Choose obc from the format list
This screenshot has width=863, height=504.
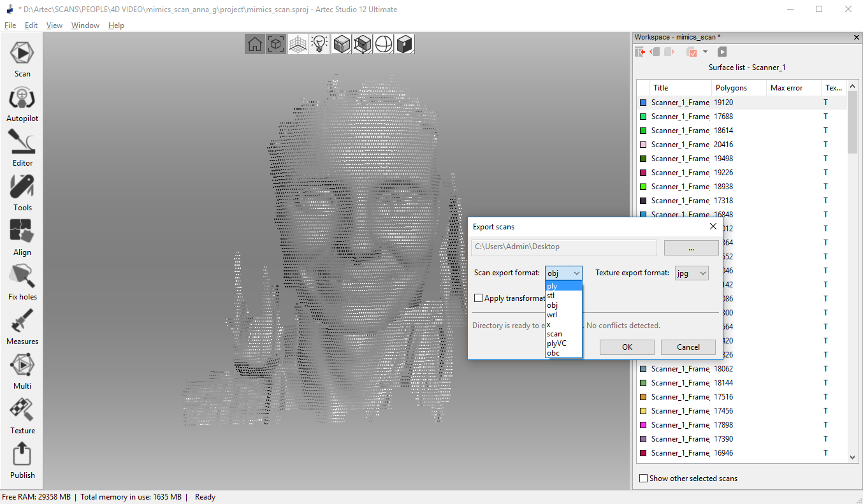pos(563,353)
